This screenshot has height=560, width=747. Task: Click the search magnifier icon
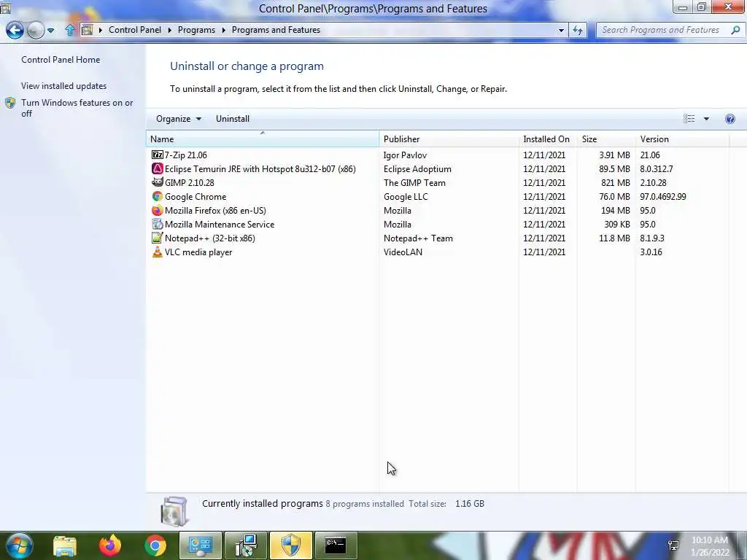(735, 30)
